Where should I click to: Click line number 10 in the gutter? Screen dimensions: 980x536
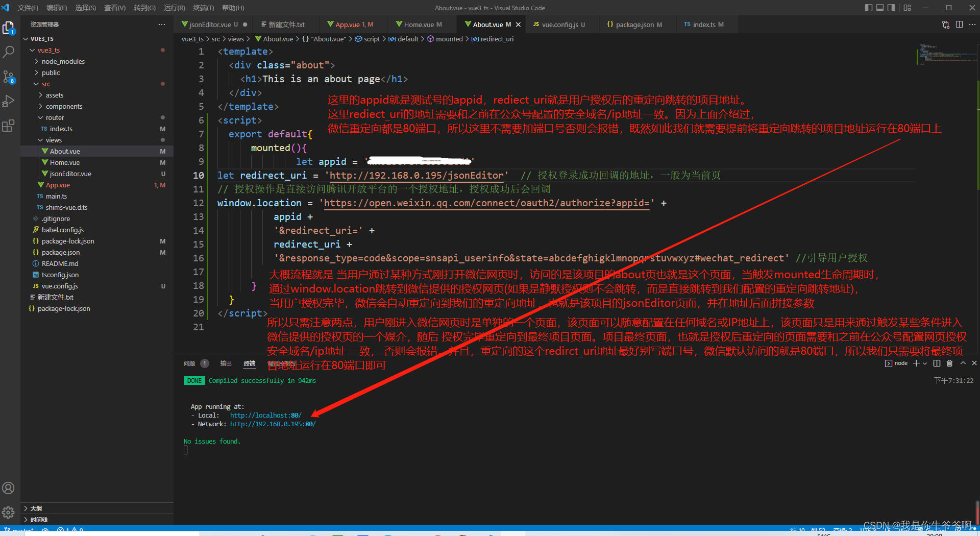pos(199,176)
